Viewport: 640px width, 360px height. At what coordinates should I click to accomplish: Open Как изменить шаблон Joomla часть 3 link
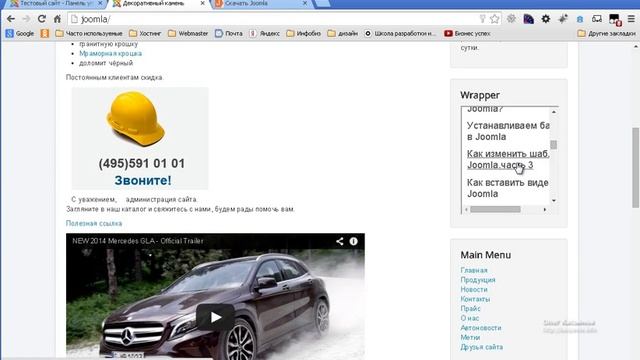(x=508, y=160)
